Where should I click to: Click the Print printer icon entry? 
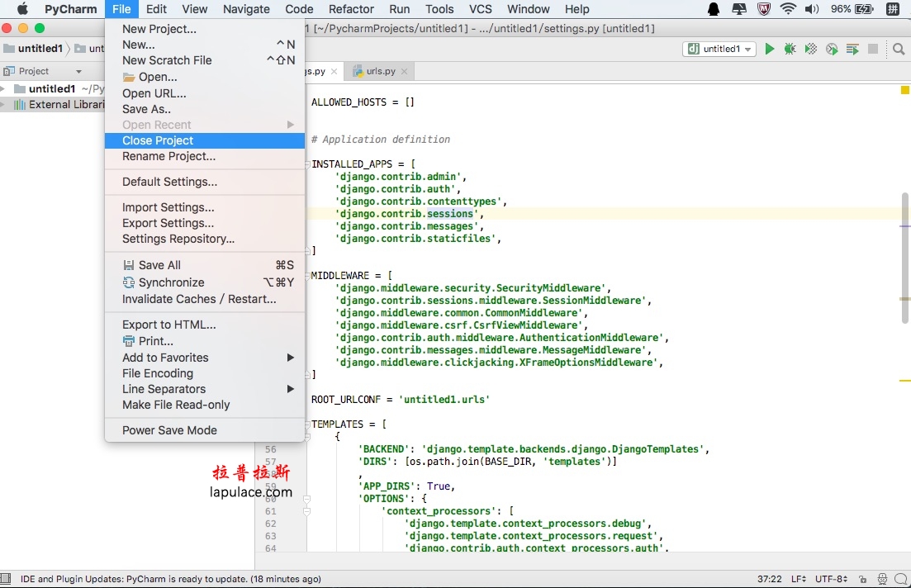pos(128,341)
